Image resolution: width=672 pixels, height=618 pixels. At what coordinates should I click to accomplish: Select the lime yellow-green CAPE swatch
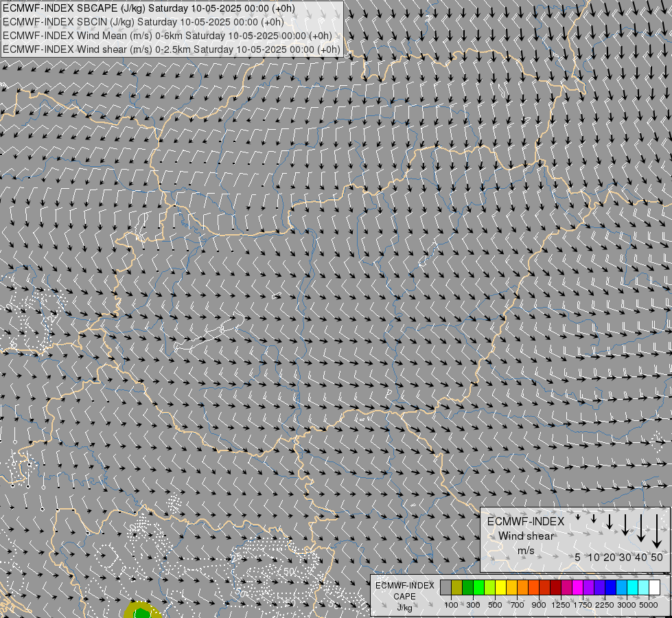(x=490, y=587)
